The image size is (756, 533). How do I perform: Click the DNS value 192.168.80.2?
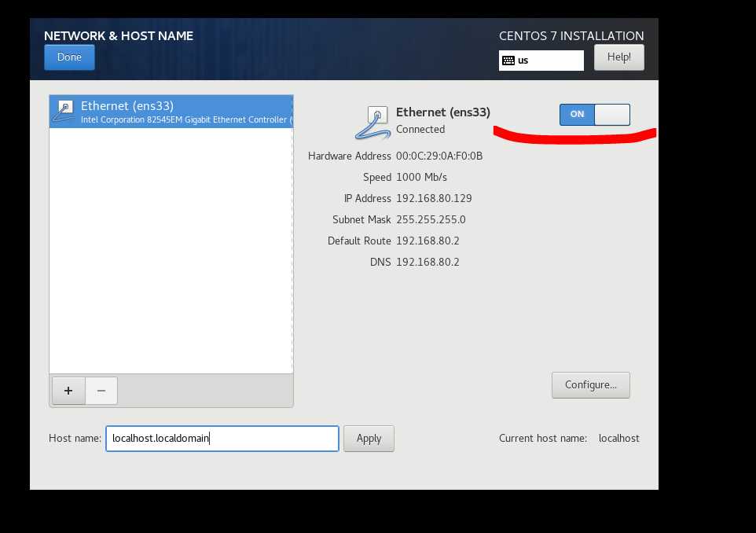428,262
